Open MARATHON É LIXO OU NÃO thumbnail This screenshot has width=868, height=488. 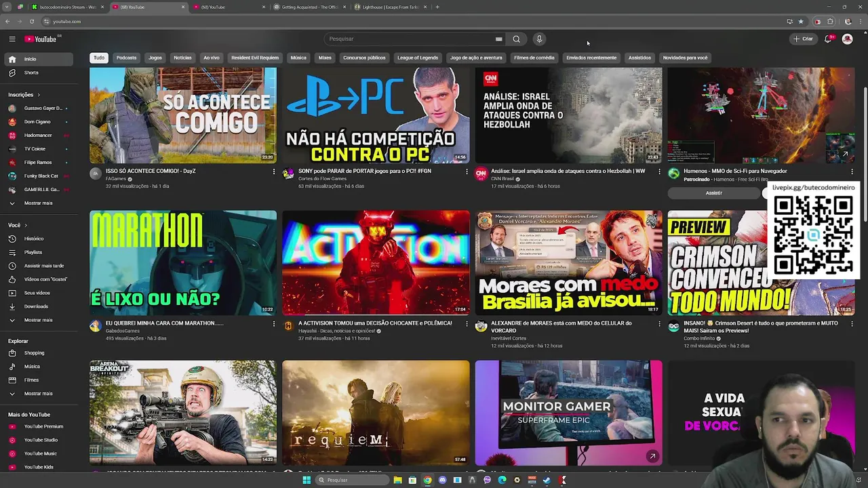coord(183,263)
